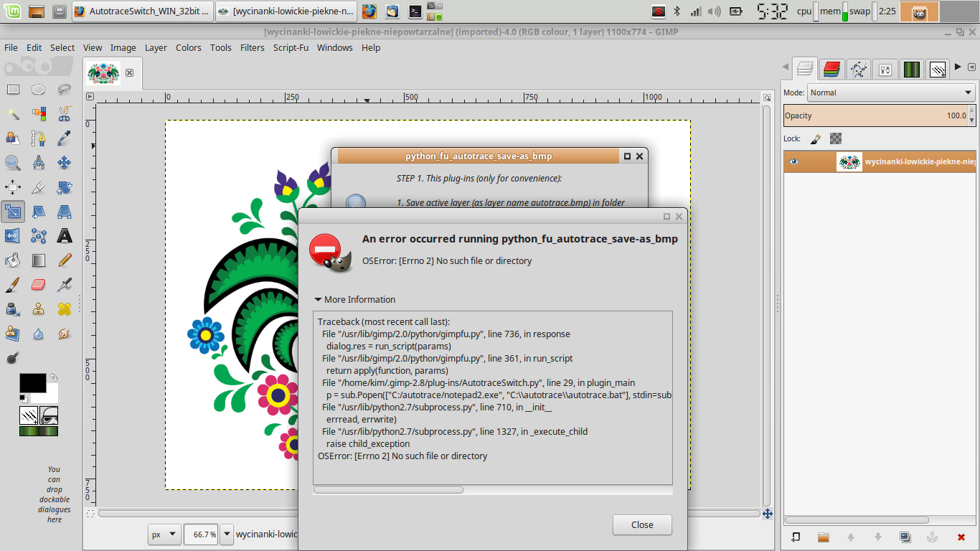Select the Eraser tool
Screen dimensions: 980x551
[x=39, y=285]
